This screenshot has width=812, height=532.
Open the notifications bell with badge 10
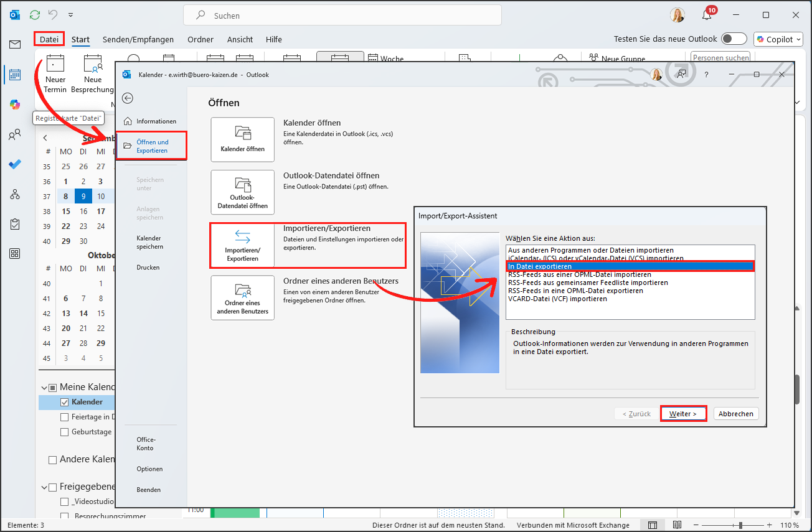(x=707, y=15)
